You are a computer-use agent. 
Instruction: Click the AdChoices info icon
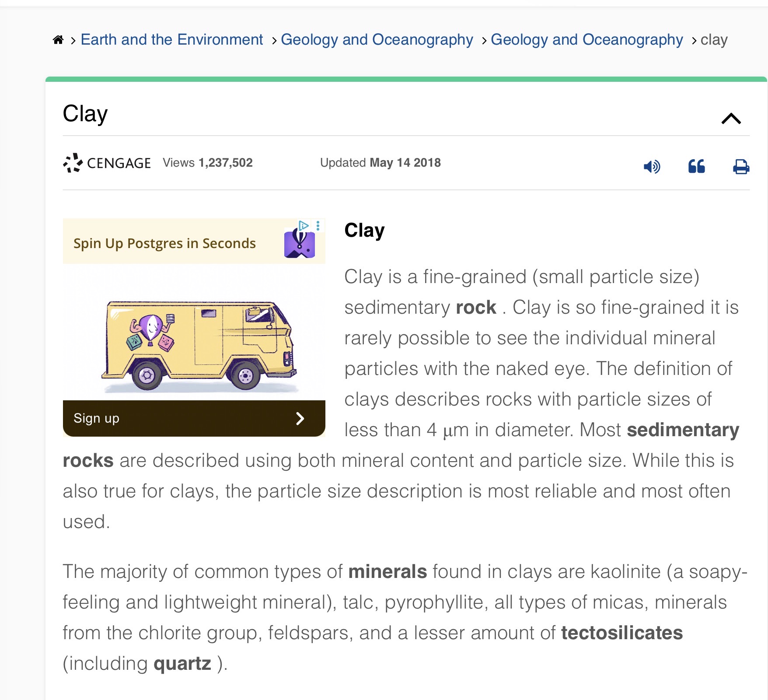click(304, 225)
